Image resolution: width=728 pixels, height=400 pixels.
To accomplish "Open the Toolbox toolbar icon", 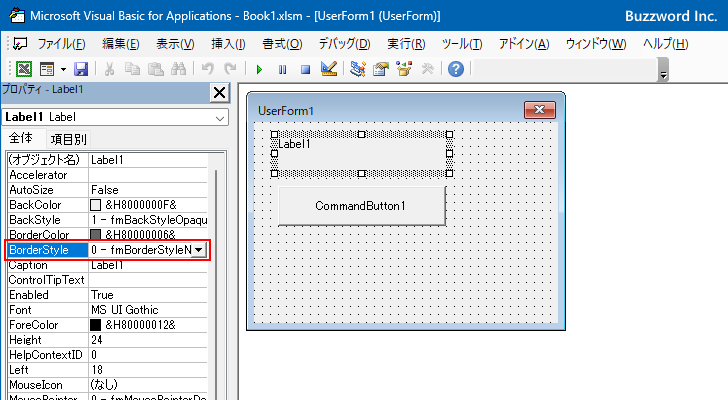I will [427, 69].
